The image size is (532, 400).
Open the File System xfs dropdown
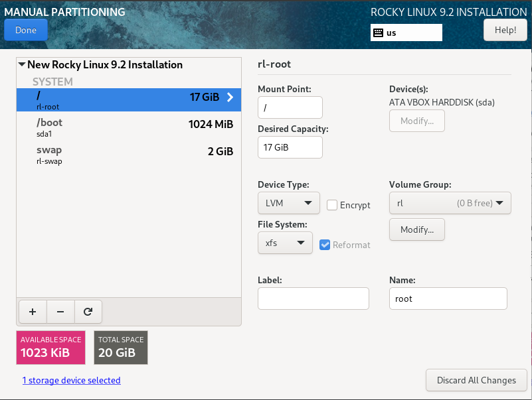click(285, 243)
